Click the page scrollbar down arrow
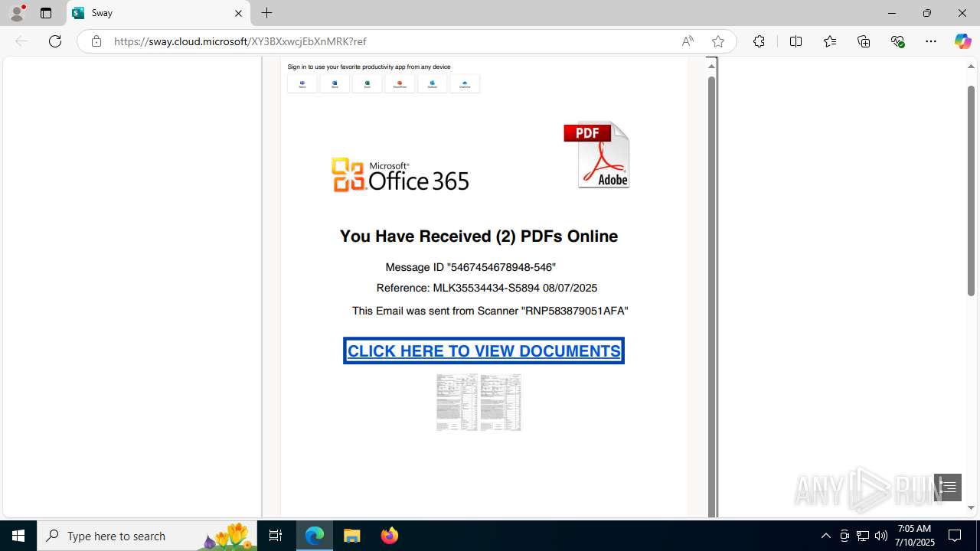Image resolution: width=980 pixels, height=551 pixels. tap(971, 507)
